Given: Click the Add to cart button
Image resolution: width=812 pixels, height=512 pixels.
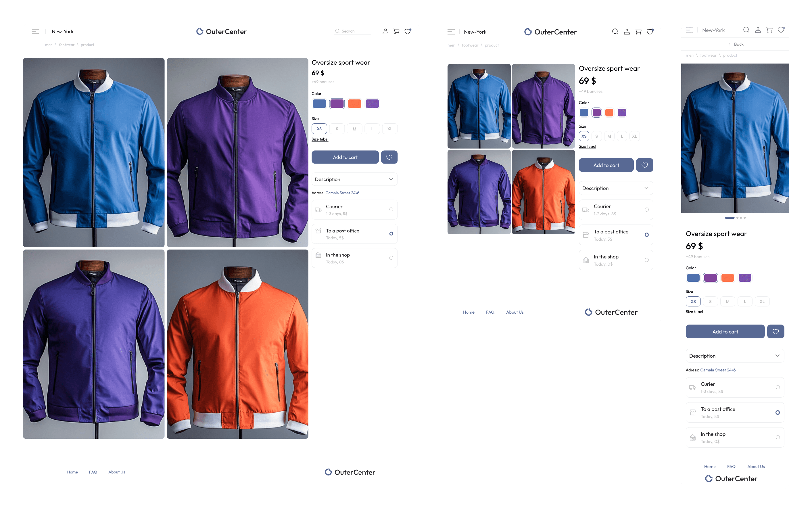Looking at the screenshot, I should click(x=345, y=157).
